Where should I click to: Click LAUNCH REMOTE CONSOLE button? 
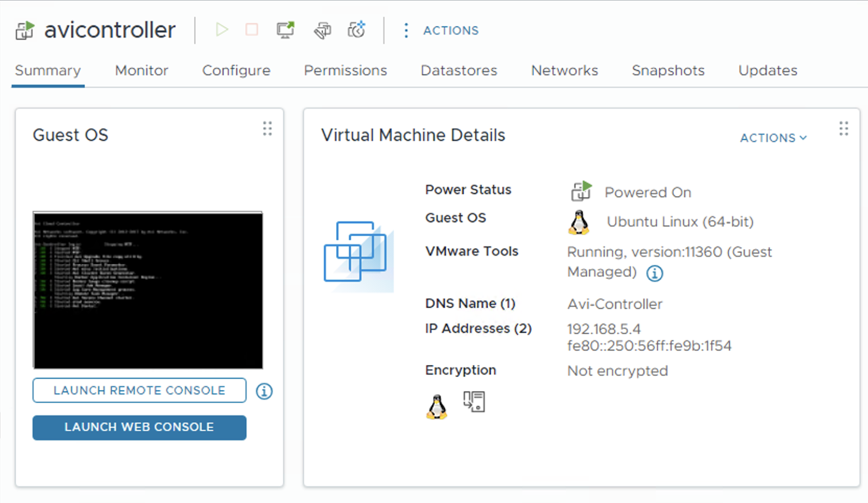click(x=139, y=390)
